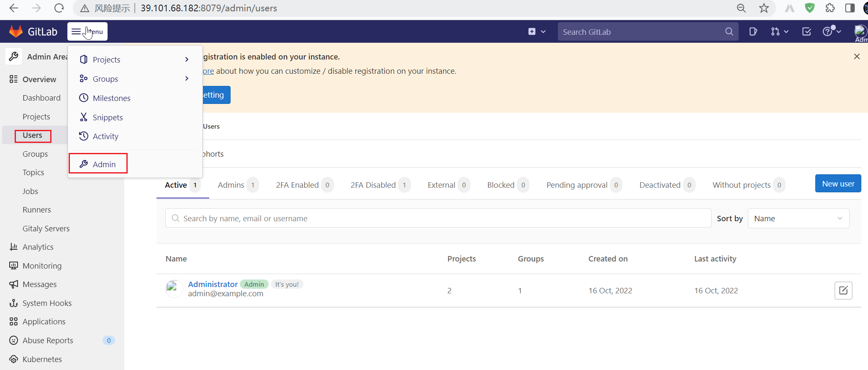This screenshot has width=868, height=370.
Task: Go to Groups in admin sidebar
Action: [x=35, y=154]
